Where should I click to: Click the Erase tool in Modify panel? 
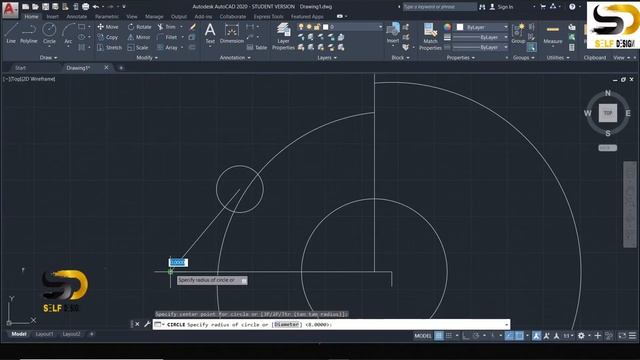(192, 27)
